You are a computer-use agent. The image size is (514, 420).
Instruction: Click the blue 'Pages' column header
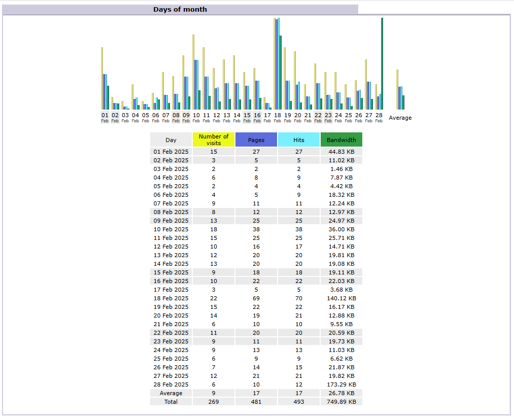(256, 139)
